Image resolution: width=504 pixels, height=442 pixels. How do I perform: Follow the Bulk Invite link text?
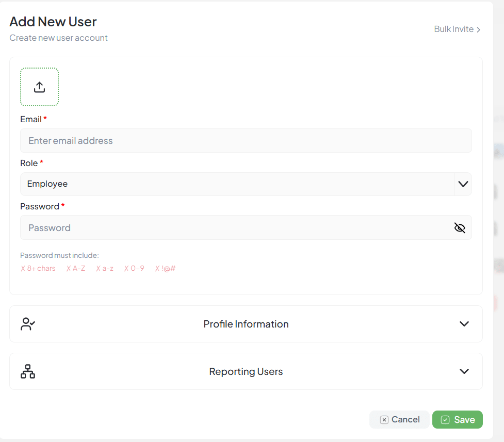tap(453, 29)
